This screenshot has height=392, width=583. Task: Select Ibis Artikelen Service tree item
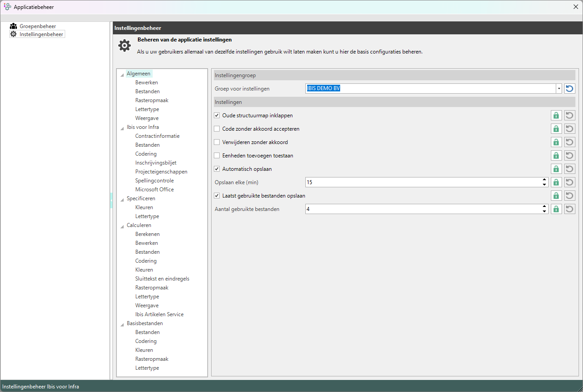point(159,314)
